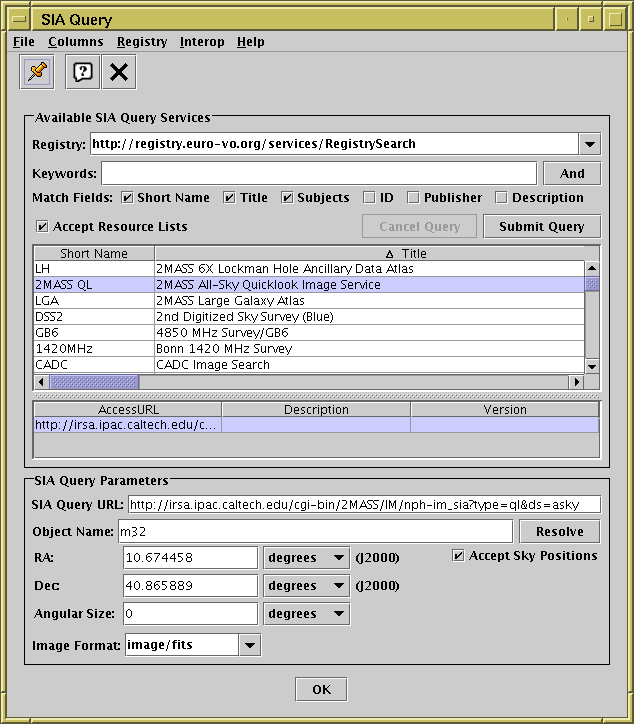The image size is (634, 724).
Task: Open help via the question mark icon
Action: (x=83, y=72)
